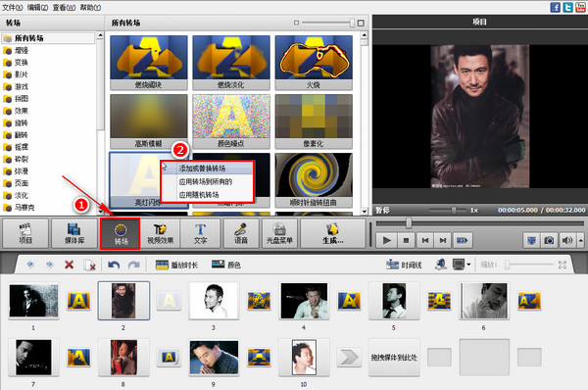Screen dimensions: 588x390
Task: Open the 文件 file menu
Action: (x=13, y=7)
